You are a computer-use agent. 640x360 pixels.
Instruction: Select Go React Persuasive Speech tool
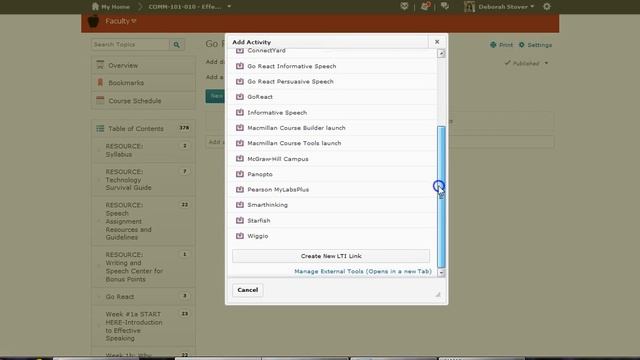290,82
